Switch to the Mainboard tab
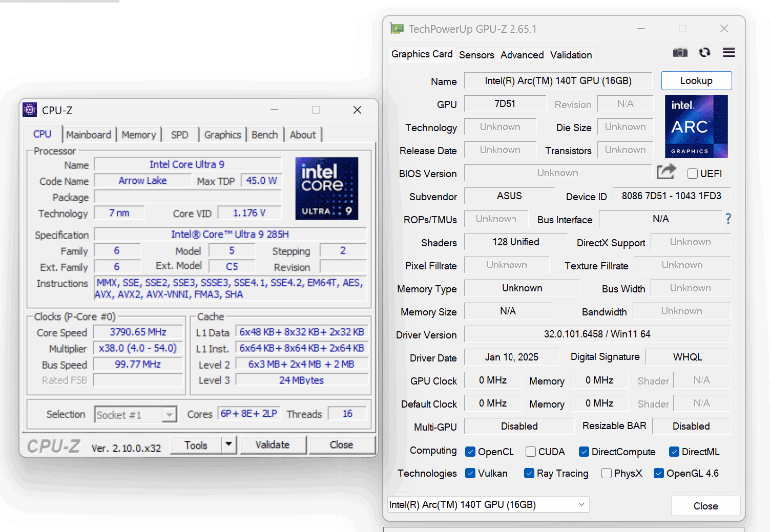The height and width of the screenshot is (532, 770). click(89, 135)
